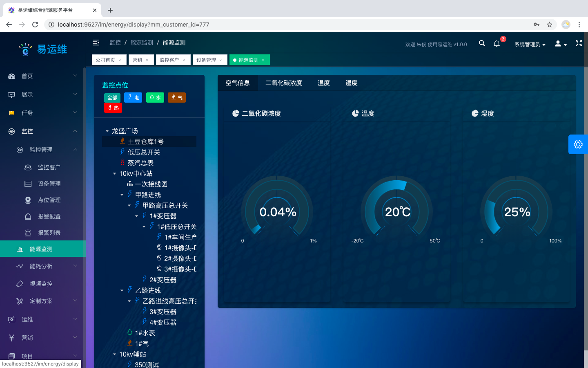Screen dimensions: 588x368
Task: Click the search magnifier icon in header
Action: [x=482, y=43]
